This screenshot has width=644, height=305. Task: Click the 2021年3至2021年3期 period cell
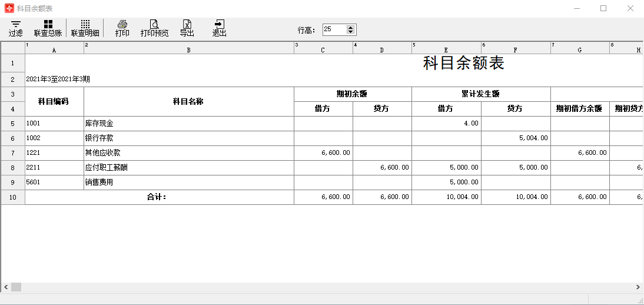58,79
